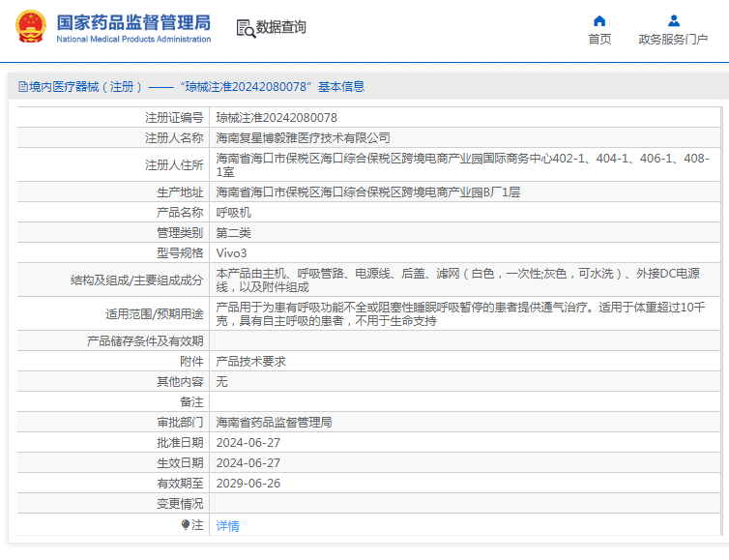Click registrant name 海南复星博毅雅医疗技术有限公司
Screen dimensions: 729x560
tap(303, 138)
